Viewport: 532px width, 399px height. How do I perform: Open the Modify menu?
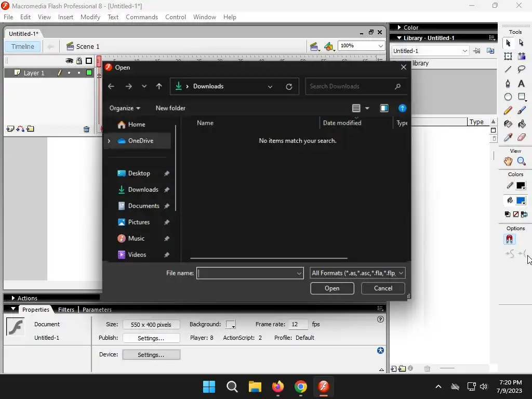90,17
